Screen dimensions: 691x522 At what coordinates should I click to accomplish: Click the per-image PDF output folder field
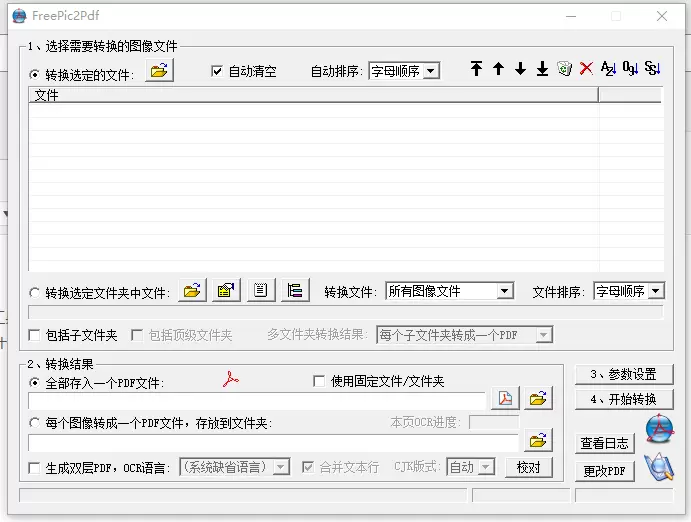tap(273, 442)
